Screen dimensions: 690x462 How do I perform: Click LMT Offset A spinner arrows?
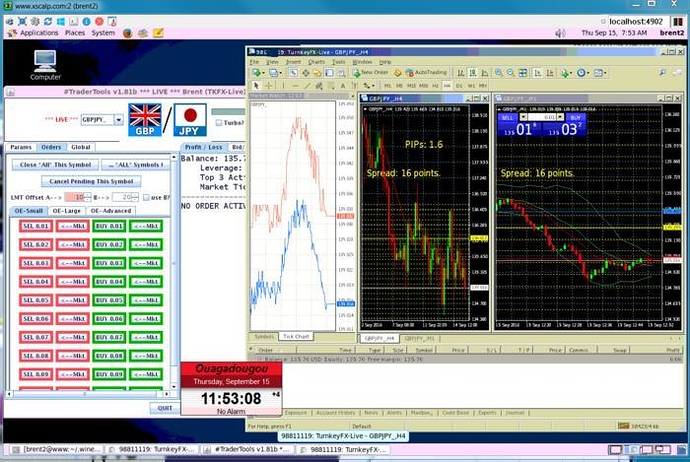point(88,197)
